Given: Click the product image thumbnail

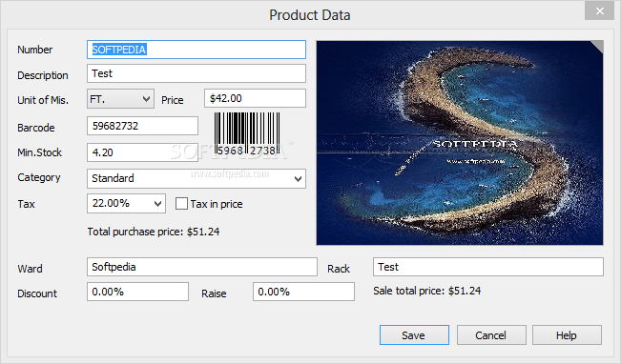Looking at the screenshot, I should tap(460, 142).
